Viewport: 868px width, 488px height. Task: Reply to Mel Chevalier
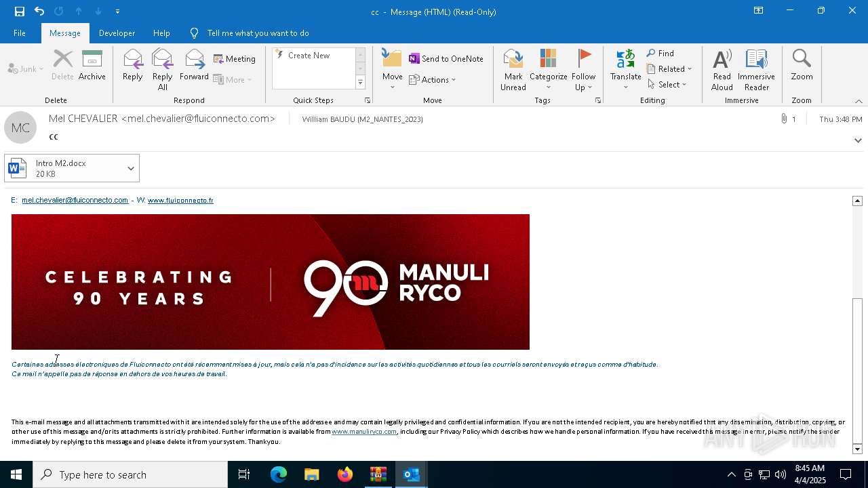[x=133, y=66]
